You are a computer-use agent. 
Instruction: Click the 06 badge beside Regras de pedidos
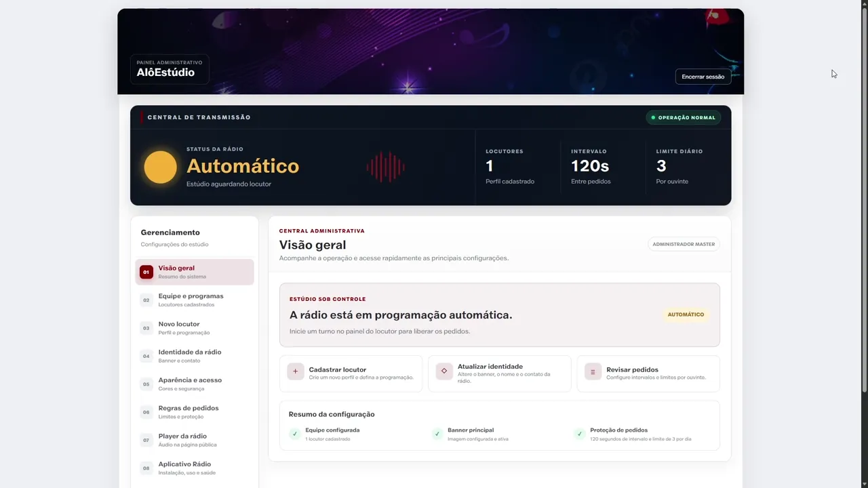pos(146,412)
